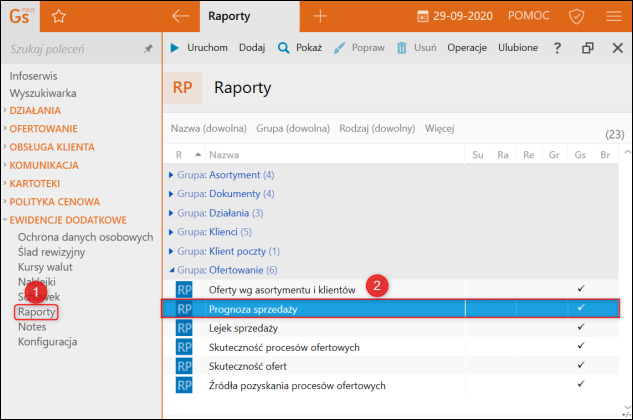633x420 pixels.
Task: Open Ślad rewizyjny
Action: (51, 252)
